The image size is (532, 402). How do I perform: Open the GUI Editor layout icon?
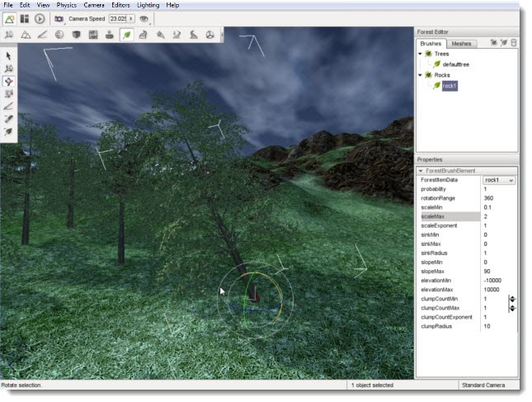tap(25, 19)
